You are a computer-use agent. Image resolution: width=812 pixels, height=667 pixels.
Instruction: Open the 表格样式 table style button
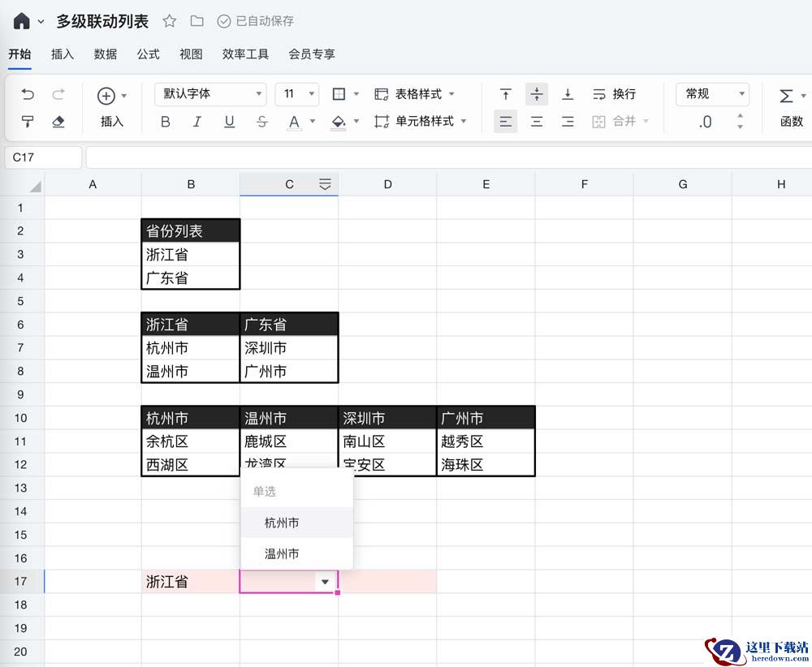click(415, 94)
